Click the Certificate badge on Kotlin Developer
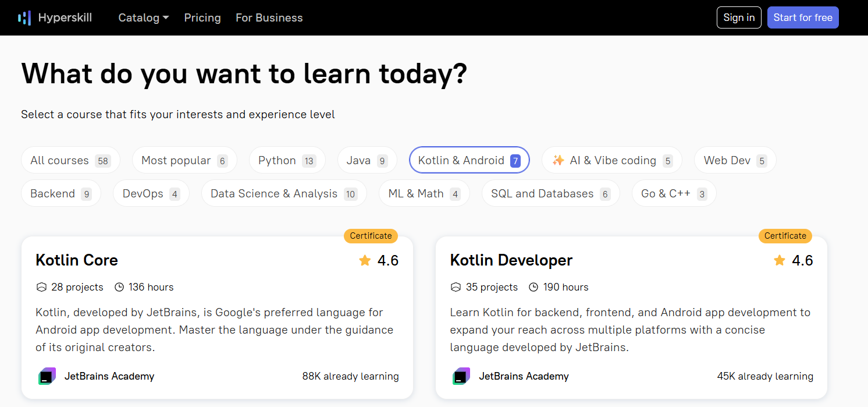This screenshot has width=868, height=407. click(x=785, y=236)
